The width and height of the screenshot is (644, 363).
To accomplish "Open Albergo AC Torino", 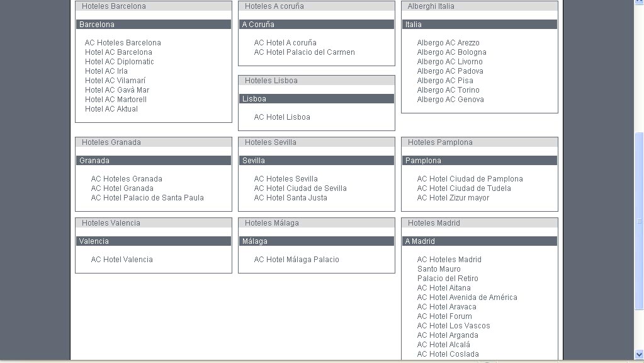I will tap(448, 90).
